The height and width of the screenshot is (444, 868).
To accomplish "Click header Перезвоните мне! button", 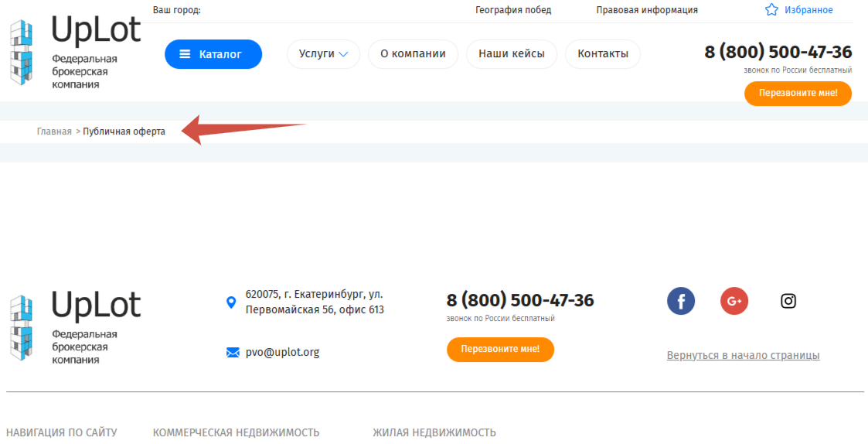I will click(798, 93).
